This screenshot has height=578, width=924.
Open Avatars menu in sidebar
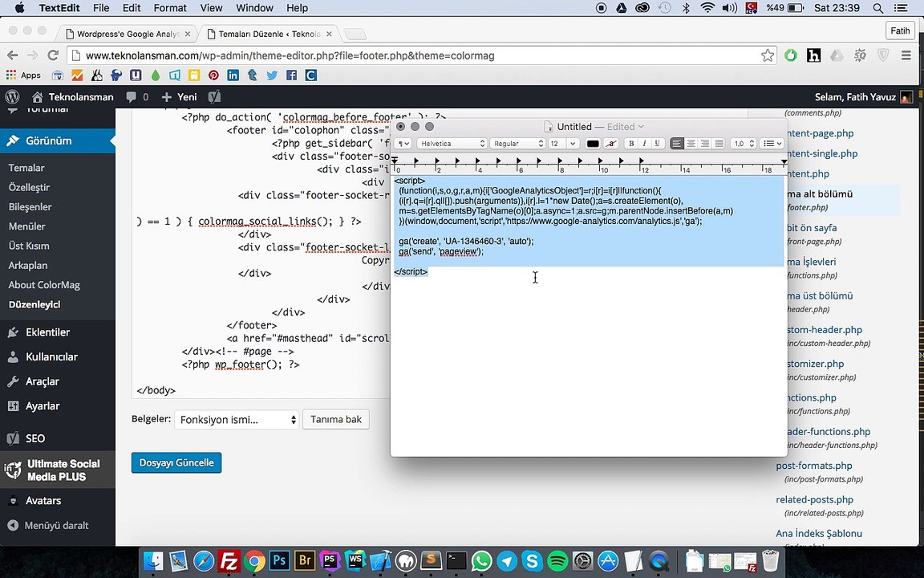pos(43,501)
